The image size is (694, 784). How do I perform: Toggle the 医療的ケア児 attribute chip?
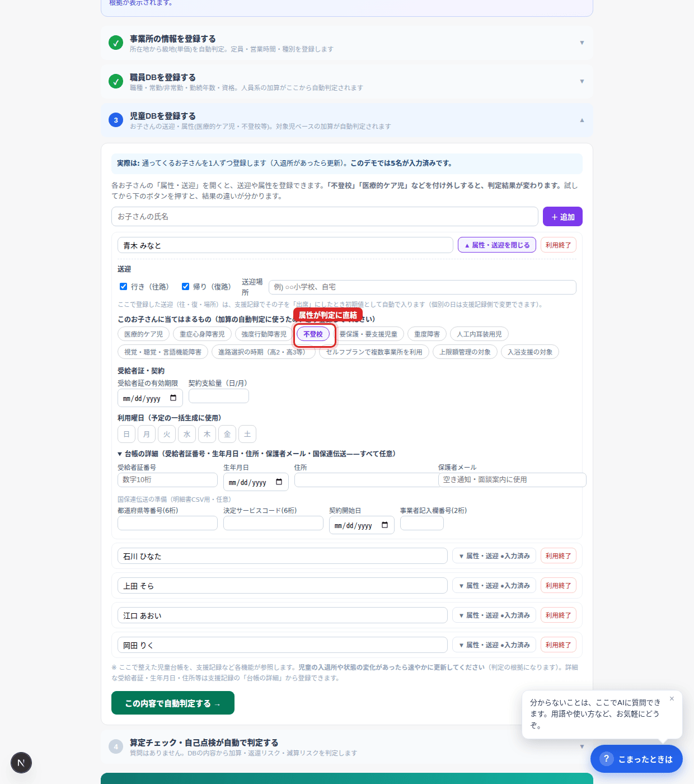click(x=143, y=334)
